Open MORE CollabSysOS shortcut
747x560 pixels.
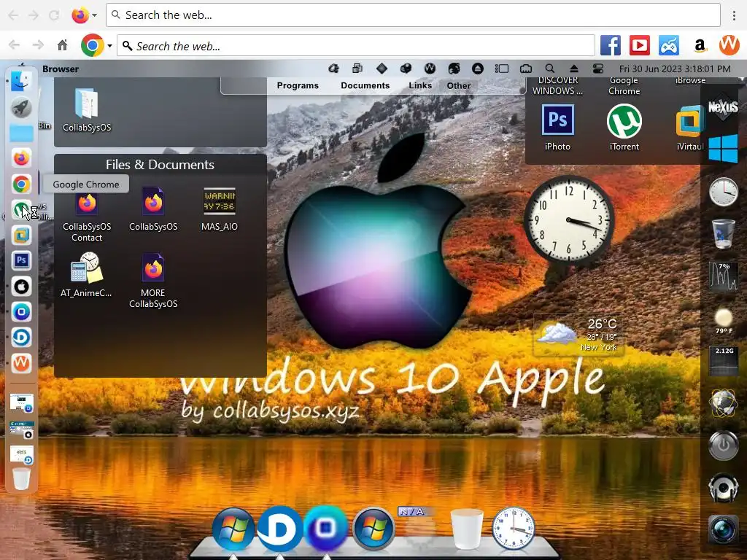click(x=153, y=281)
